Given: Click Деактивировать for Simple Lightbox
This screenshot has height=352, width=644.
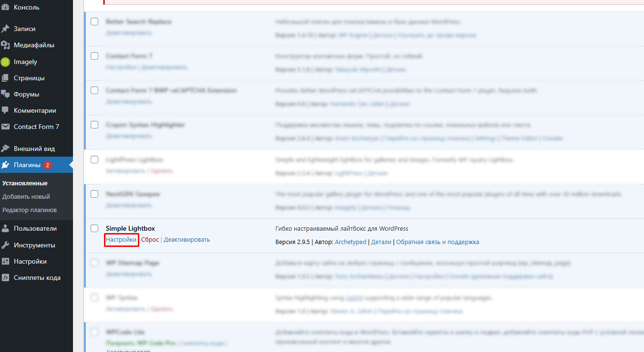Looking at the screenshot, I should tap(187, 239).
